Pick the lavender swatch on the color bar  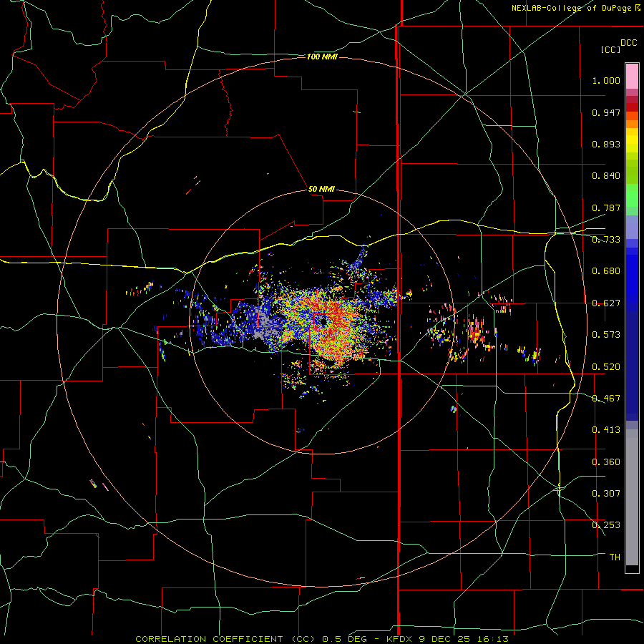(x=632, y=227)
